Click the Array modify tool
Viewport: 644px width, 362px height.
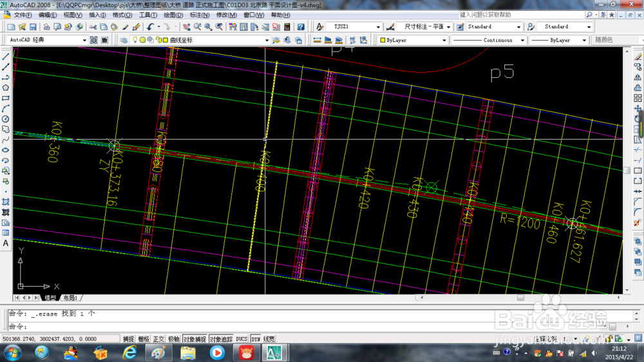(638, 98)
